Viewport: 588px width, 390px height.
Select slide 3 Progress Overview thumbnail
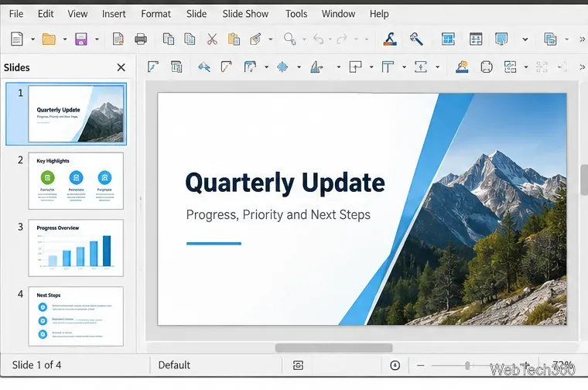pos(76,248)
